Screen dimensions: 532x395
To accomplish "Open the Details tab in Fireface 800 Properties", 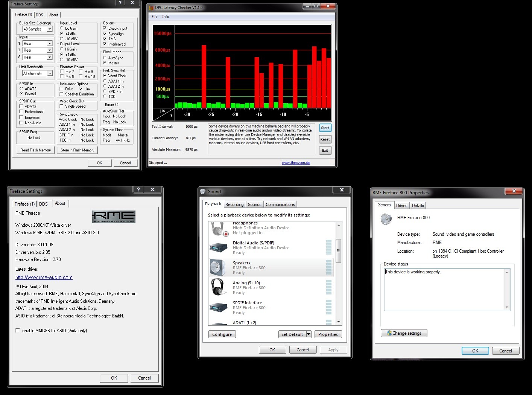I will coord(418,205).
